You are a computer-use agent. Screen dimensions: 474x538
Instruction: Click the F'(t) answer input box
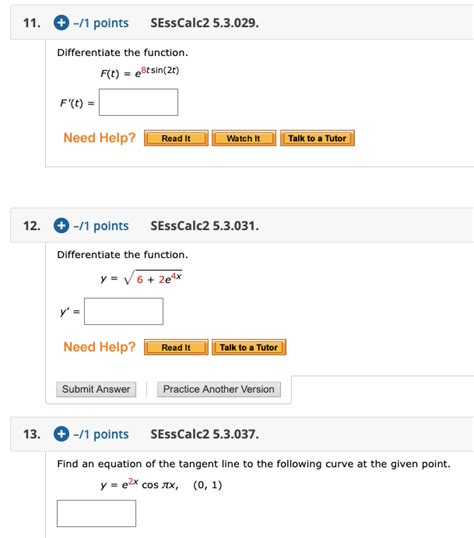pos(139,102)
